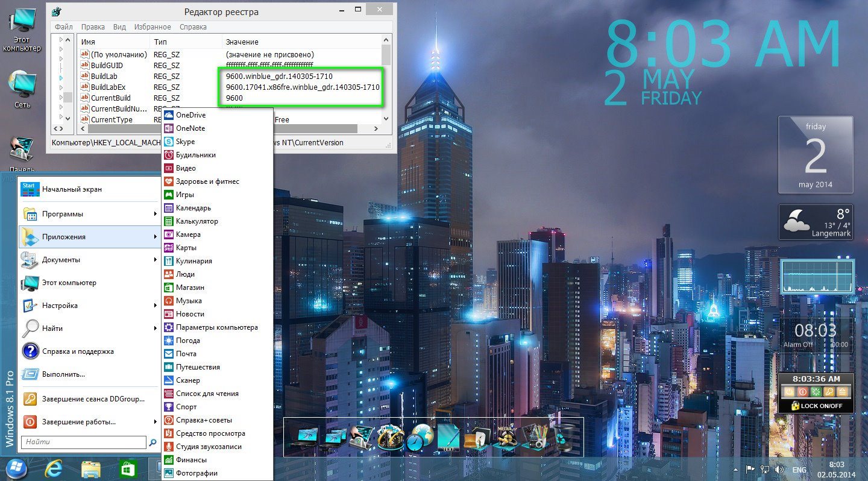Expand the Документы submenu

pos(89,260)
